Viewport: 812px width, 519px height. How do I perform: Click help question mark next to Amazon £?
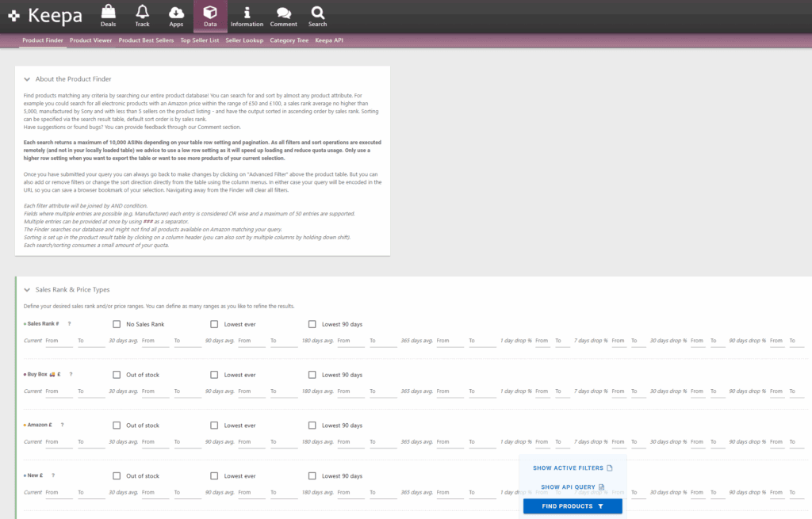click(x=62, y=425)
